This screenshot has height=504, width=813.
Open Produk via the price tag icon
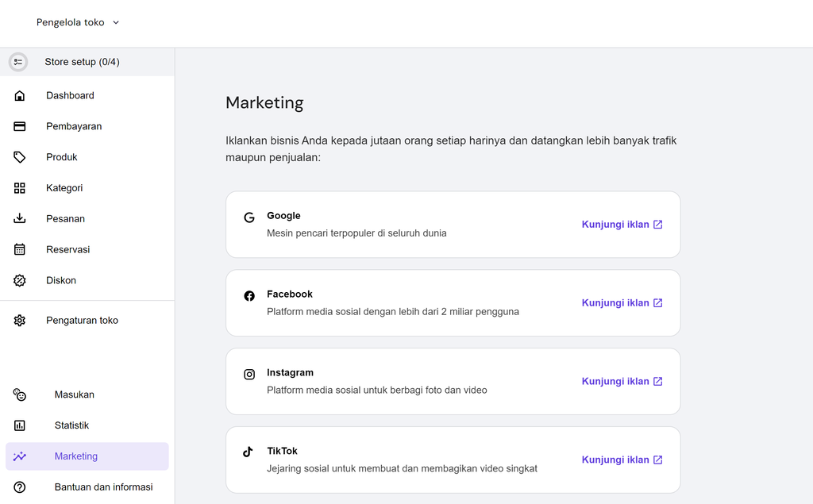point(19,157)
